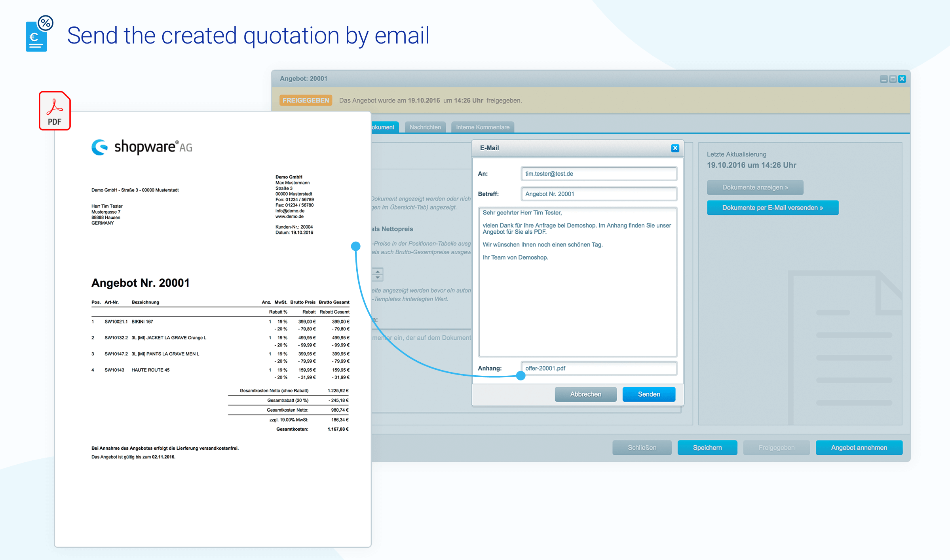
Task: Click the E-Mail dialog close icon
Action: pos(675,148)
